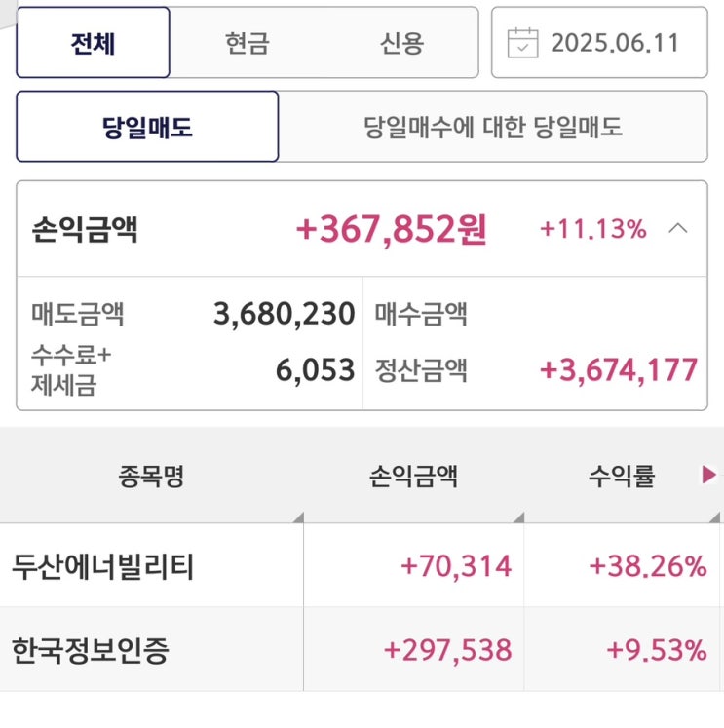Click the 정산금액 value +3,674,177
This screenshot has width=724, height=728.
pyautogui.click(x=618, y=370)
